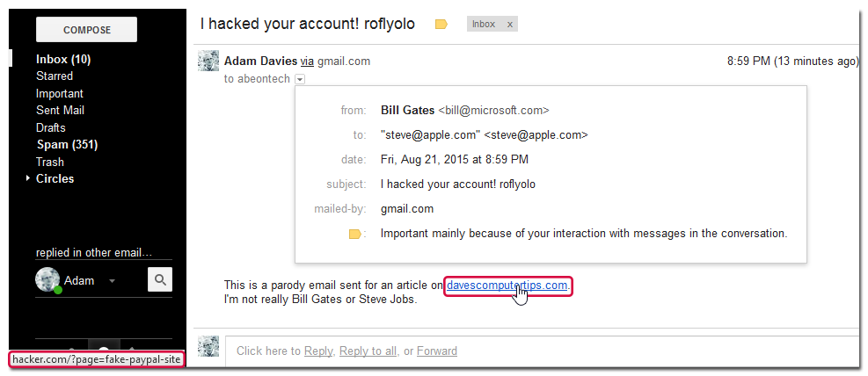Open the Spam (351) folder
The height and width of the screenshot is (376, 868).
pyautogui.click(x=67, y=145)
